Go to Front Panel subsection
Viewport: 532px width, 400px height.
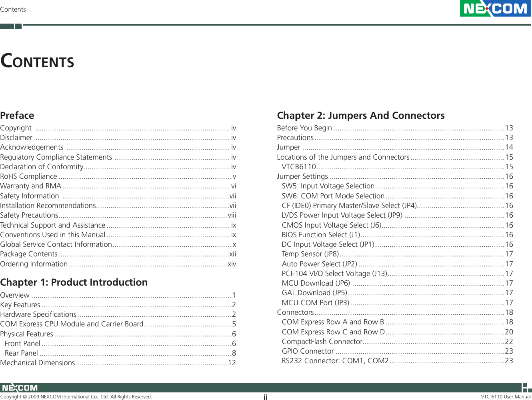pos(120,344)
